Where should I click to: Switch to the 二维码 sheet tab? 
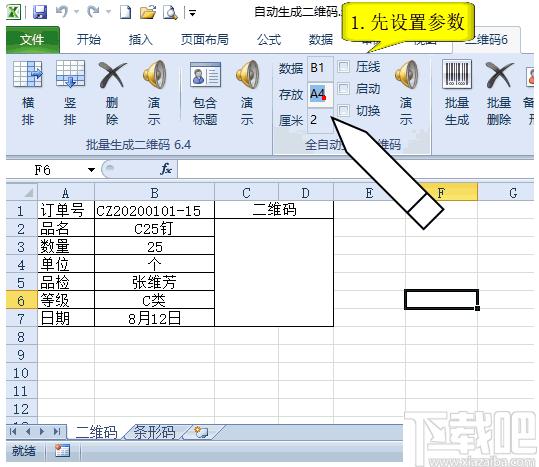(96, 432)
